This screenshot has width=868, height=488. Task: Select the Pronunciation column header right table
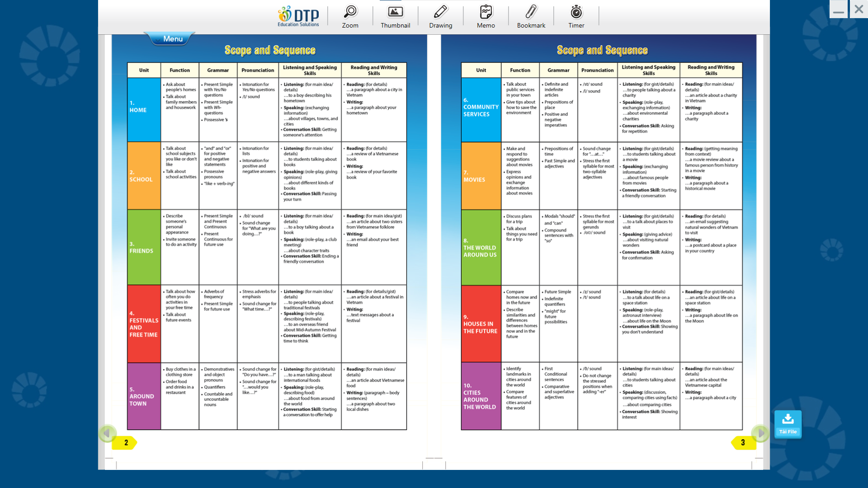pyautogui.click(x=596, y=69)
